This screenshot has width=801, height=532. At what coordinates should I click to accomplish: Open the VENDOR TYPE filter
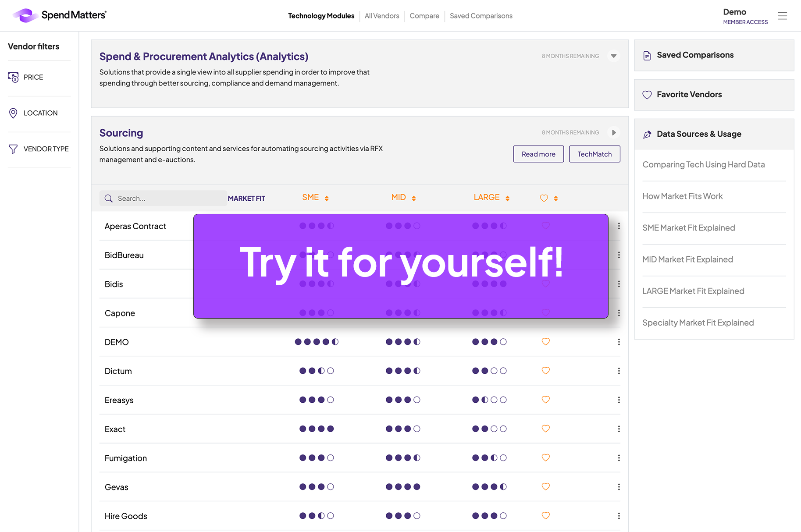coord(46,149)
